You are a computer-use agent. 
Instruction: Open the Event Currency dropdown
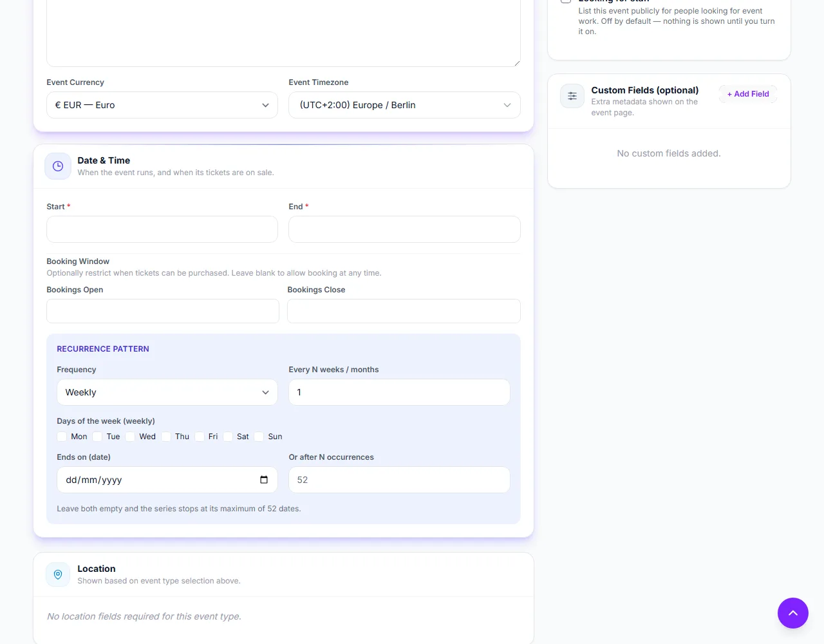click(x=162, y=105)
